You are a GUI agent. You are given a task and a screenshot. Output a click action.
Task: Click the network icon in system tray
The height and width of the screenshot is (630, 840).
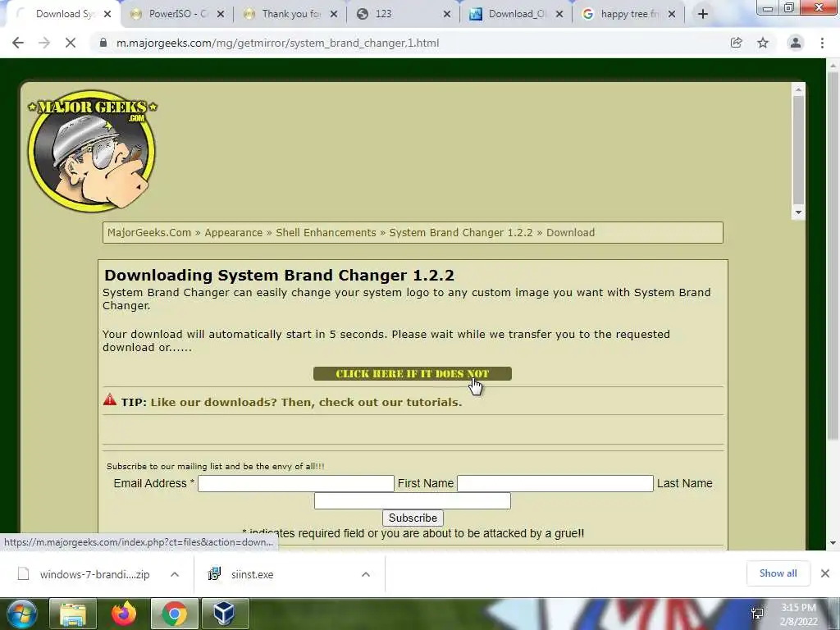point(757,614)
